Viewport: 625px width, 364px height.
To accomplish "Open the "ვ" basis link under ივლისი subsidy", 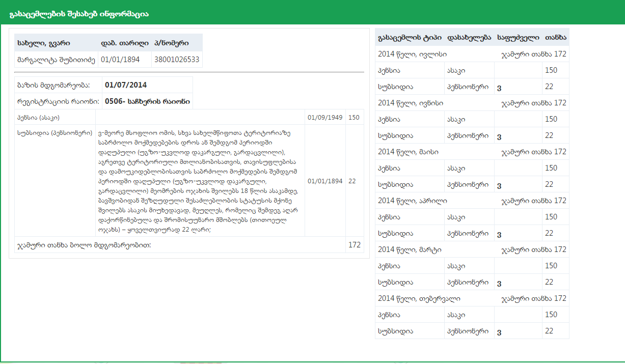I will tap(499, 88).
